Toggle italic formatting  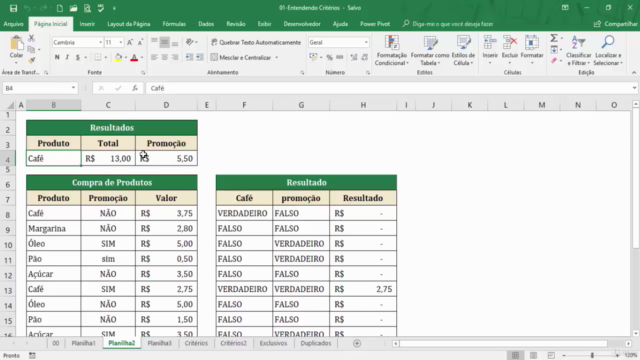click(67, 58)
